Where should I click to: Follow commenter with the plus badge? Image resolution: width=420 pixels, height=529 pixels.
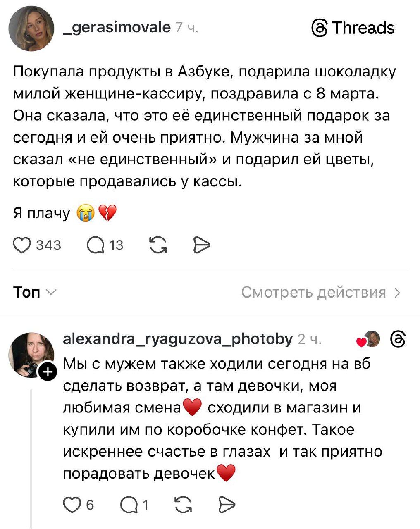pos(48,372)
